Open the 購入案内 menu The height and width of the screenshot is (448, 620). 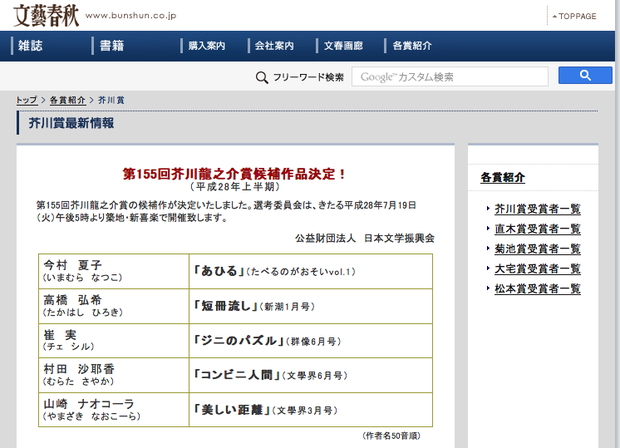(206, 46)
